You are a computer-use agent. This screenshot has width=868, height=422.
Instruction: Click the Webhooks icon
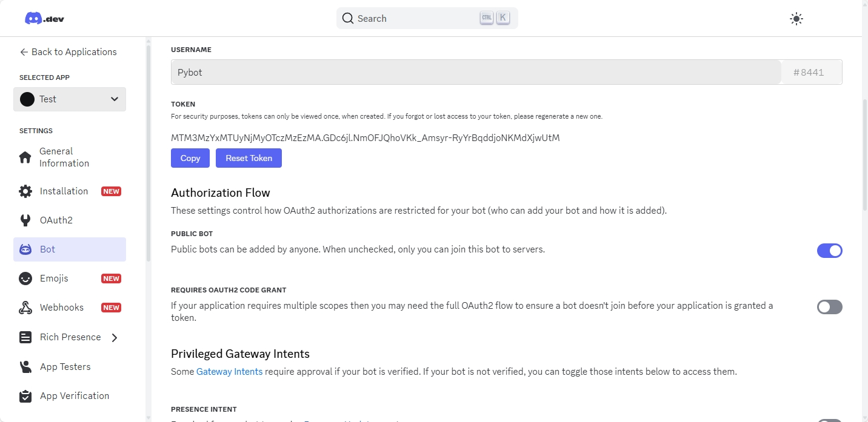click(x=25, y=308)
